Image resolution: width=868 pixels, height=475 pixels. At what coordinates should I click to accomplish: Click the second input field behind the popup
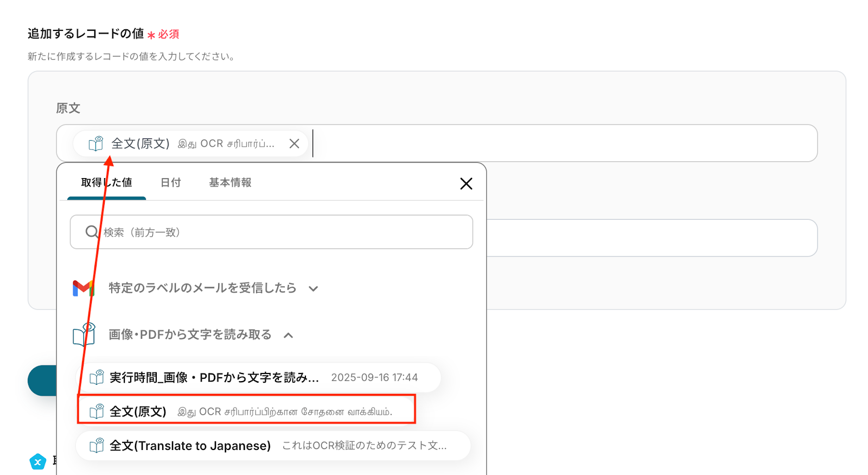pyautogui.click(x=651, y=238)
